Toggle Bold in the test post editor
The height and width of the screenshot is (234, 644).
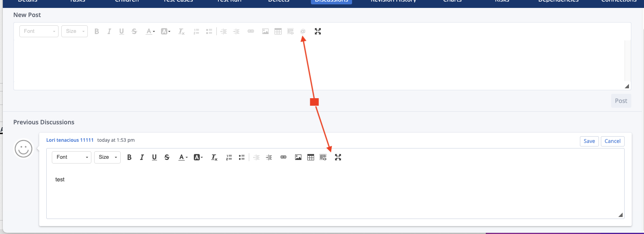click(129, 157)
